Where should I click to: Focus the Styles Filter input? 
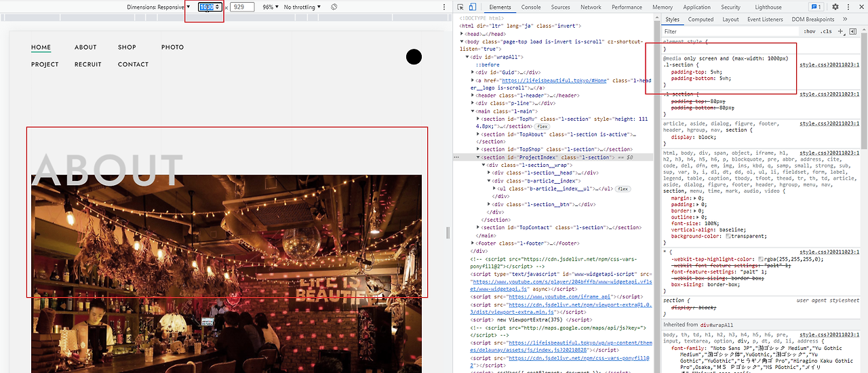click(731, 31)
